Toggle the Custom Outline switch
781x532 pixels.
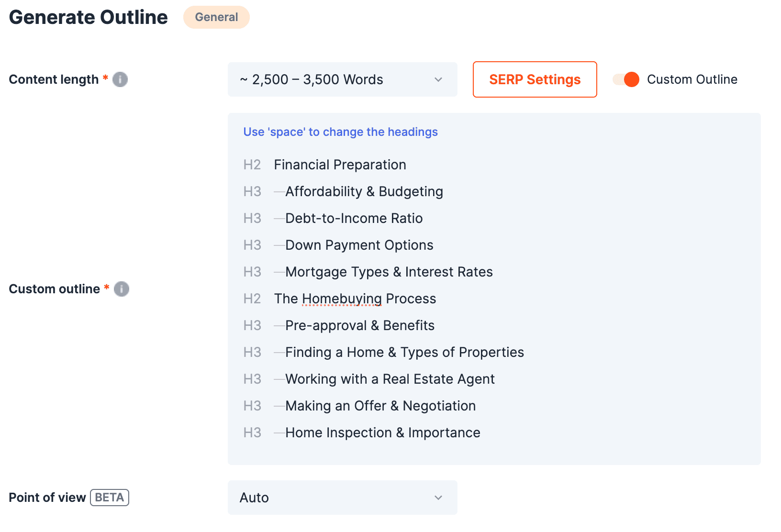pyautogui.click(x=626, y=79)
